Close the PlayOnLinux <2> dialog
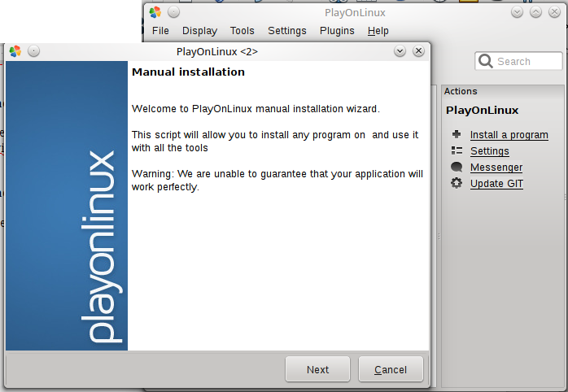568x392 pixels. point(418,51)
